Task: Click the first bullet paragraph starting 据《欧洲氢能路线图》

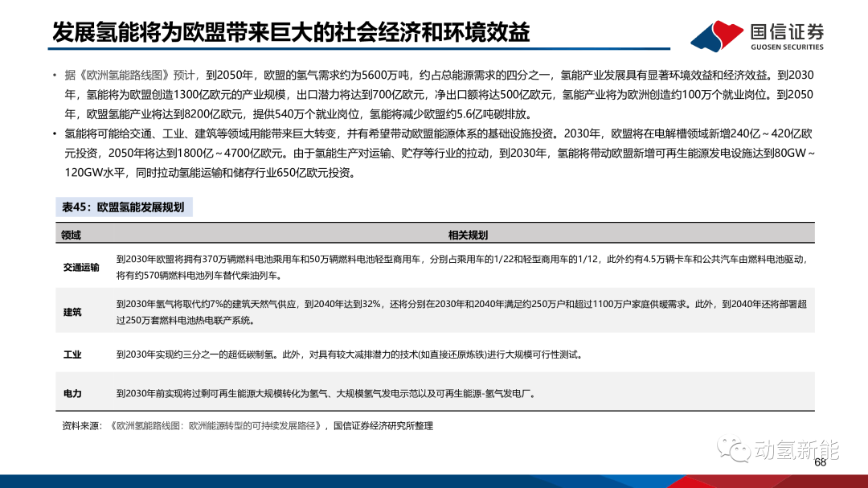Action: click(x=439, y=95)
